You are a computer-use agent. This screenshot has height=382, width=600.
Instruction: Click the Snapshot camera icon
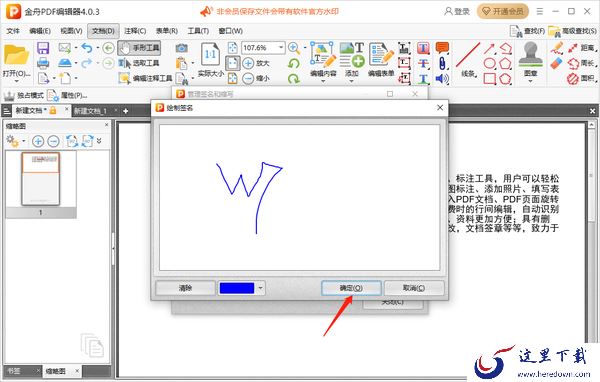(182, 48)
